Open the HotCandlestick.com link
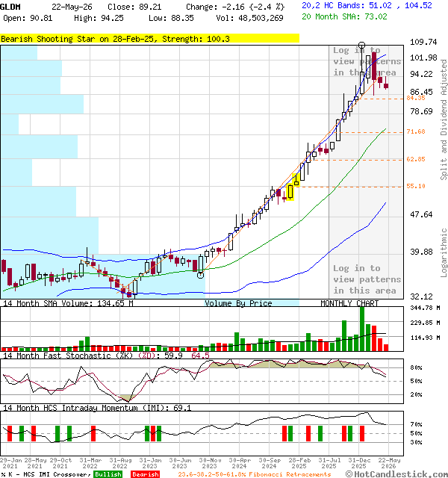 pyautogui.click(x=396, y=474)
